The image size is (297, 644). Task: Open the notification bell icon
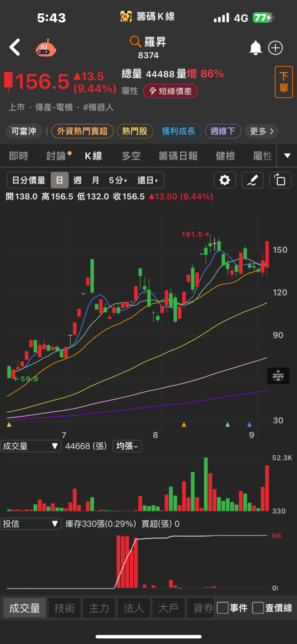coord(256,48)
